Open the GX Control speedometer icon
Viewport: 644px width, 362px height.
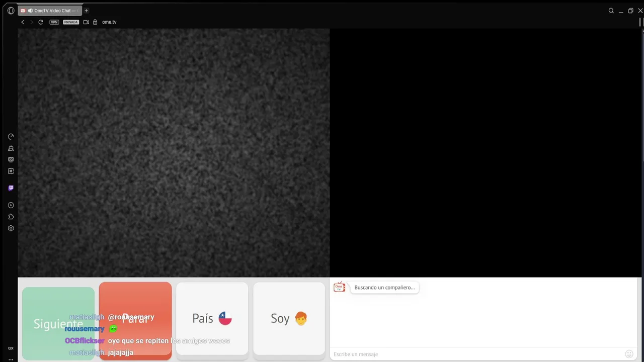tap(11, 137)
